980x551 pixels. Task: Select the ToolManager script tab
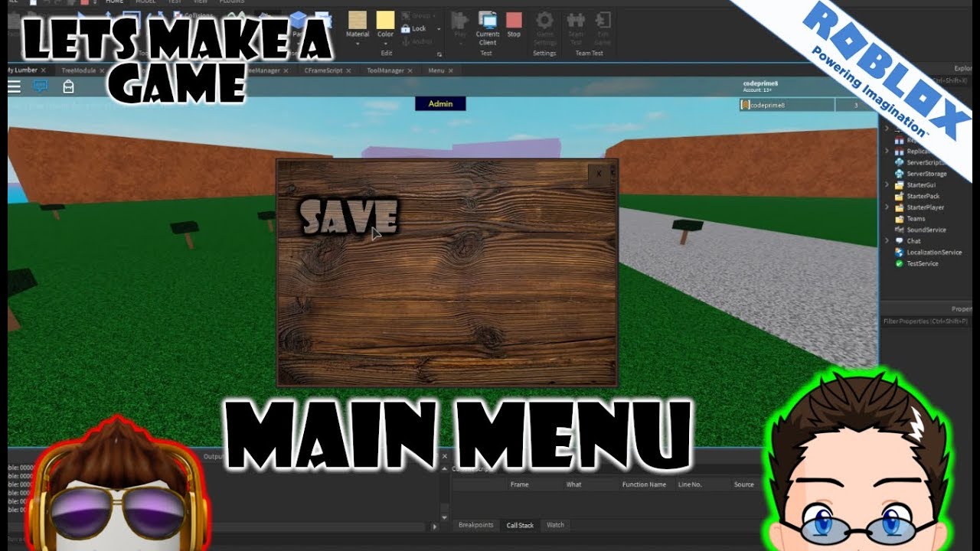pyautogui.click(x=385, y=70)
